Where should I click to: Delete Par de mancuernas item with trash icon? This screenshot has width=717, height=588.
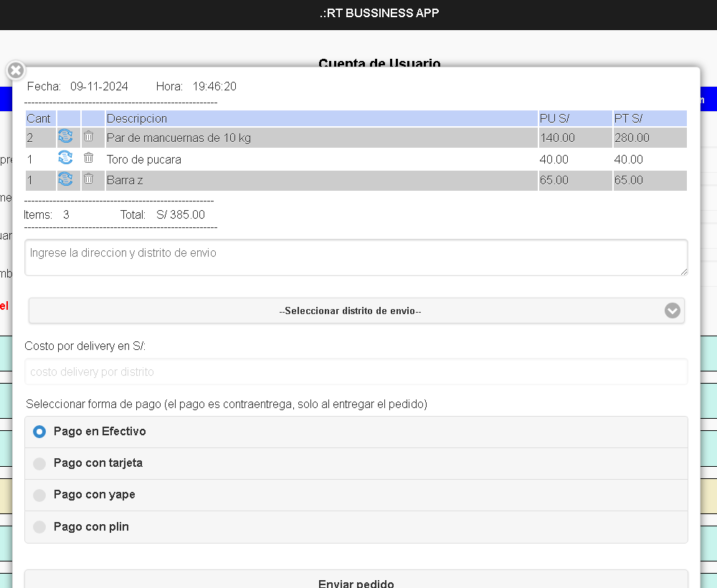tap(89, 136)
